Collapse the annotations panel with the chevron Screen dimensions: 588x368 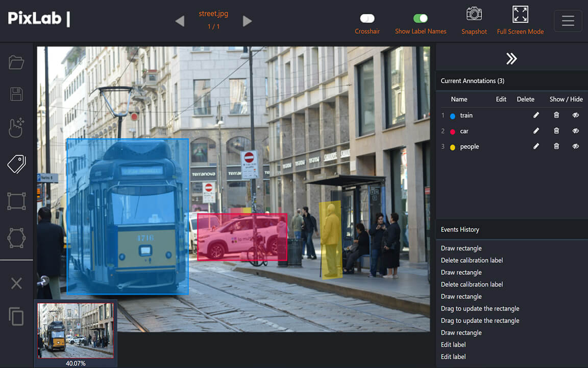point(511,58)
